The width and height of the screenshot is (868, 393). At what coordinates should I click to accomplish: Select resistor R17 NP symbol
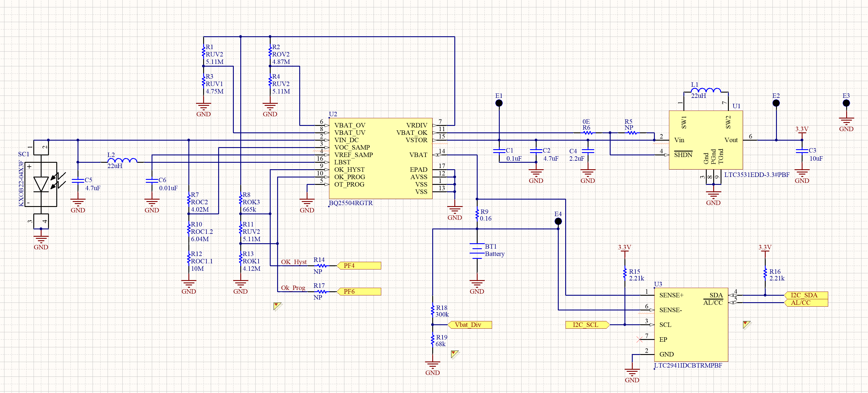322,292
